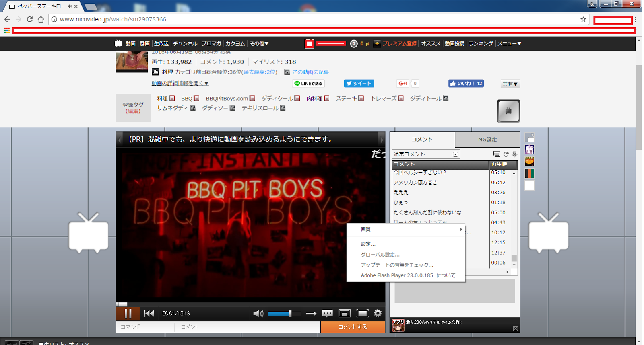Enter full screen with the bracket icon

tap(362, 313)
